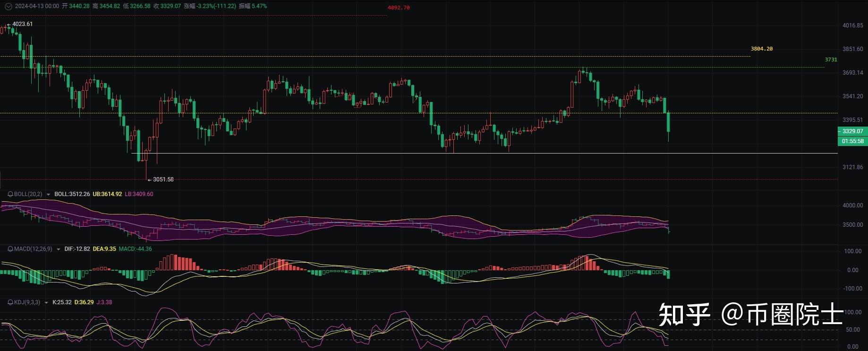The height and width of the screenshot is (351, 868).
Task: Click the open price value 3440.28
Action: pos(79,6)
